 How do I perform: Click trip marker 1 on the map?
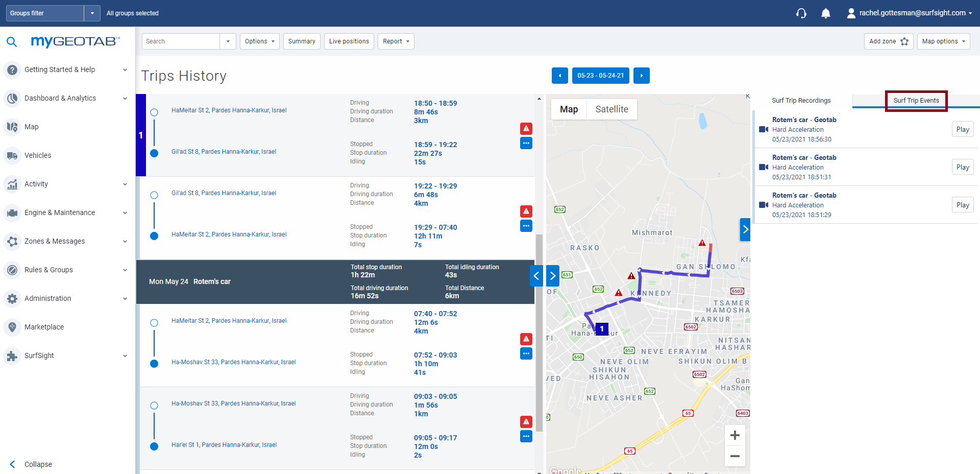pyautogui.click(x=602, y=329)
